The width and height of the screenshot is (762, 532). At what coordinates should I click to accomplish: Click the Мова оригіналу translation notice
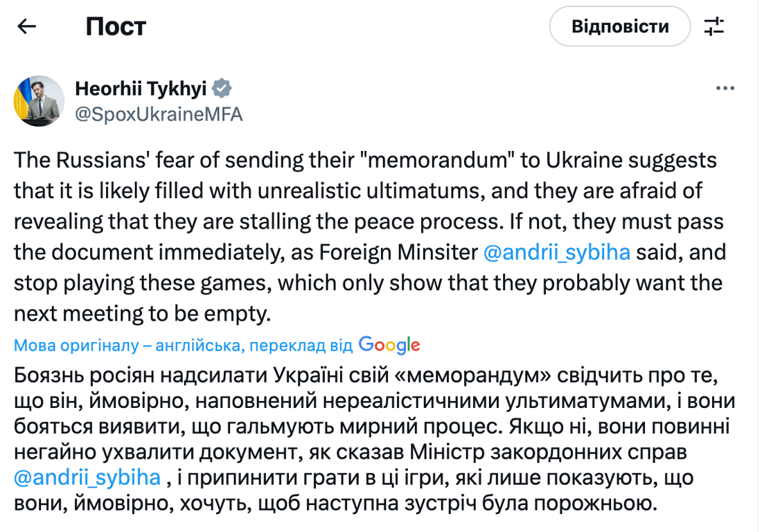point(184,345)
